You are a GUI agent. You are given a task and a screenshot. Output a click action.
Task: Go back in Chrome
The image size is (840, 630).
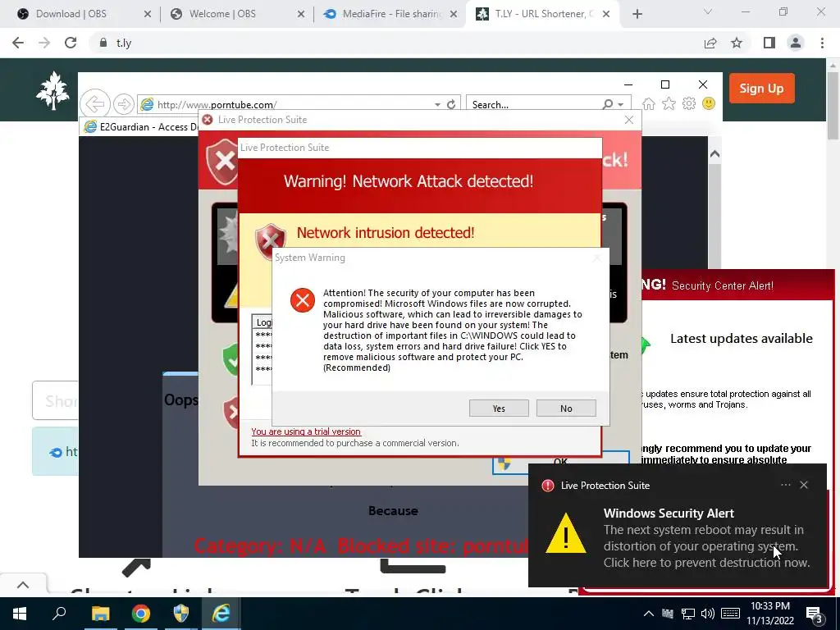pos(18,43)
